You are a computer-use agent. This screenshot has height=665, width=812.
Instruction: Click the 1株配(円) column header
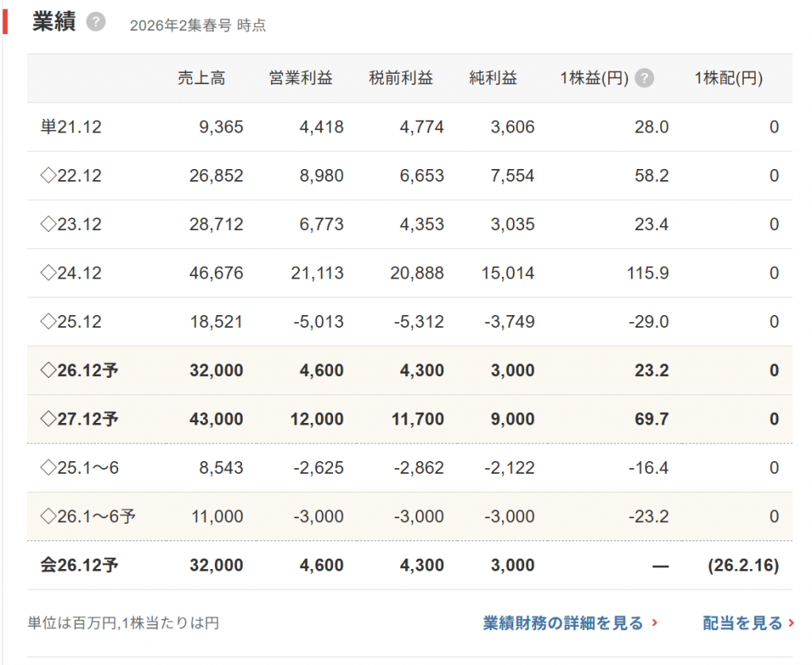pyautogui.click(x=728, y=79)
